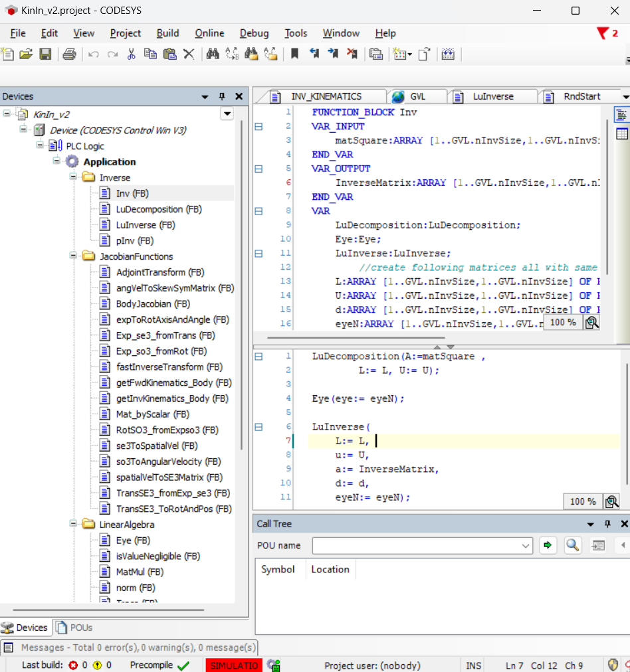Print the current document
This screenshot has width=630, height=672.
70,54
